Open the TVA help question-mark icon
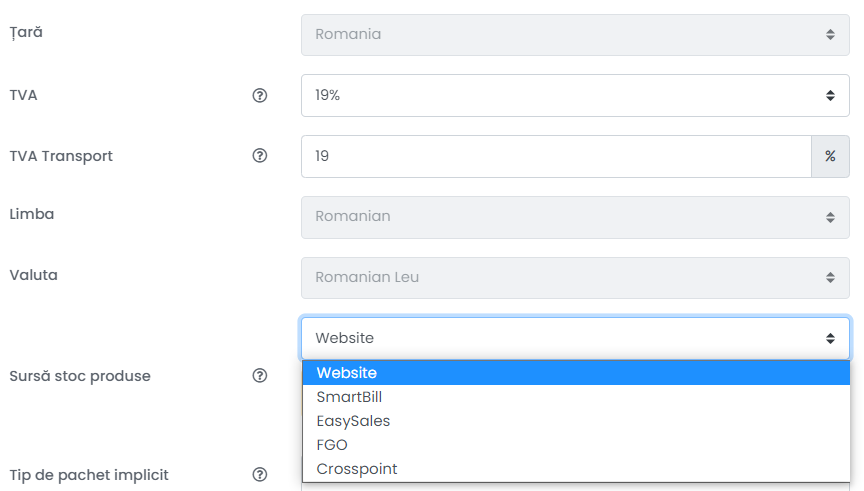864x491 pixels. pos(260,95)
